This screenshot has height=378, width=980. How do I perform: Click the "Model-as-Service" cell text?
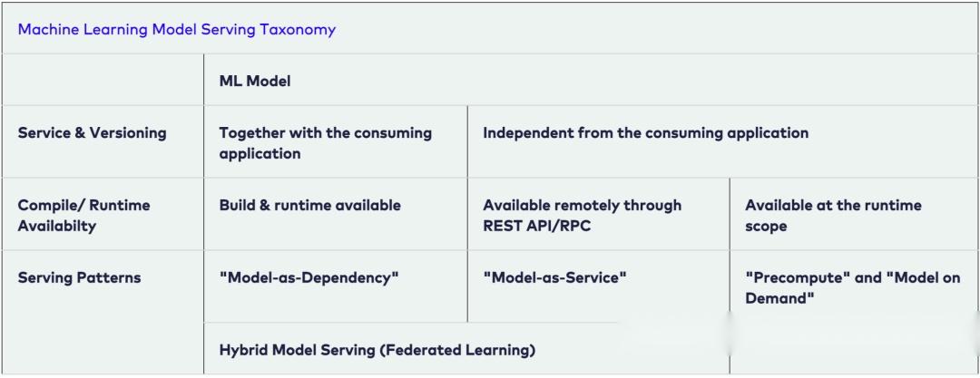[554, 277]
